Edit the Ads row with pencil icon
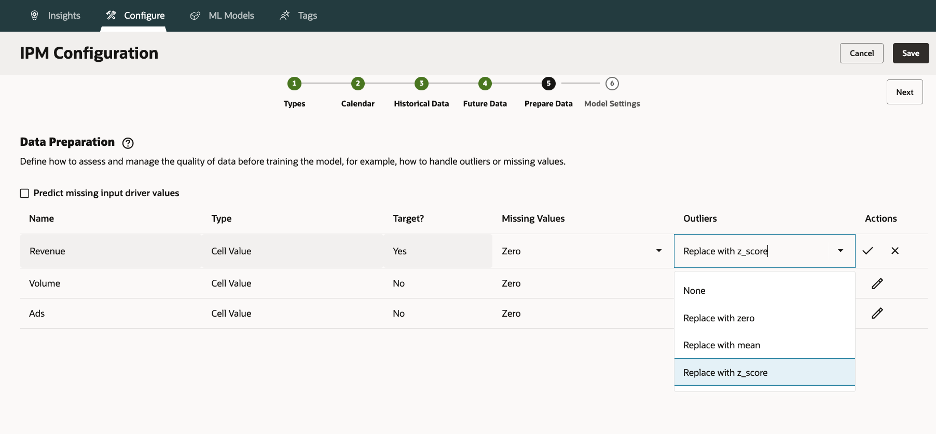The height and width of the screenshot is (434, 936). [877, 313]
